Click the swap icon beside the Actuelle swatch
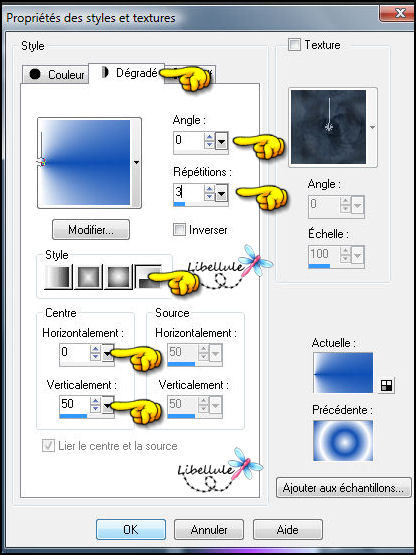This screenshot has height=555, width=416. tap(386, 385)
